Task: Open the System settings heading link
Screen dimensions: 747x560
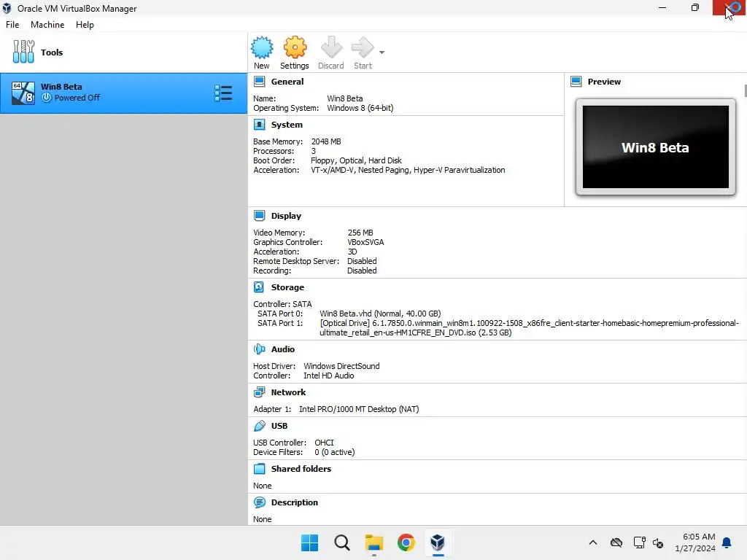Action: [x=287, y=125]
